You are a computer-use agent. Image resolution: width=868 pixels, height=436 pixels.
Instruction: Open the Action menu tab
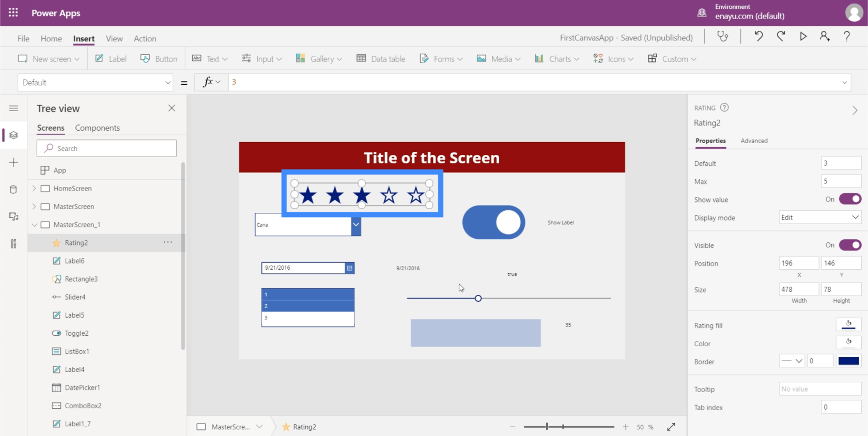tap(145, 39)
